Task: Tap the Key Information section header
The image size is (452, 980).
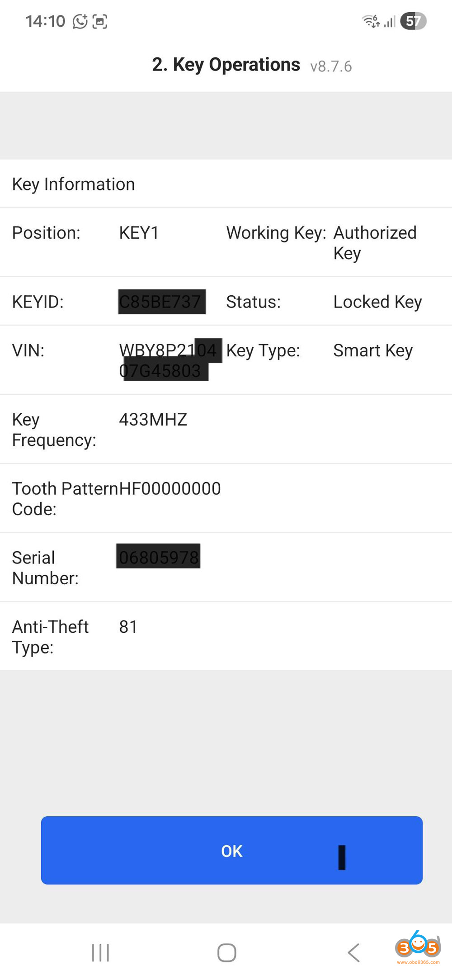Action: tap(74, 184)
